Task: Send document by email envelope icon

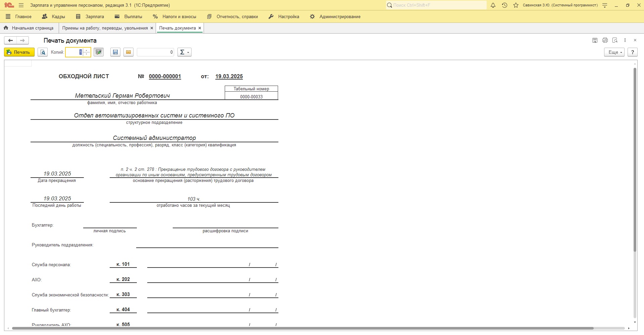Action: pyautogui.click(x=128, y=52)
